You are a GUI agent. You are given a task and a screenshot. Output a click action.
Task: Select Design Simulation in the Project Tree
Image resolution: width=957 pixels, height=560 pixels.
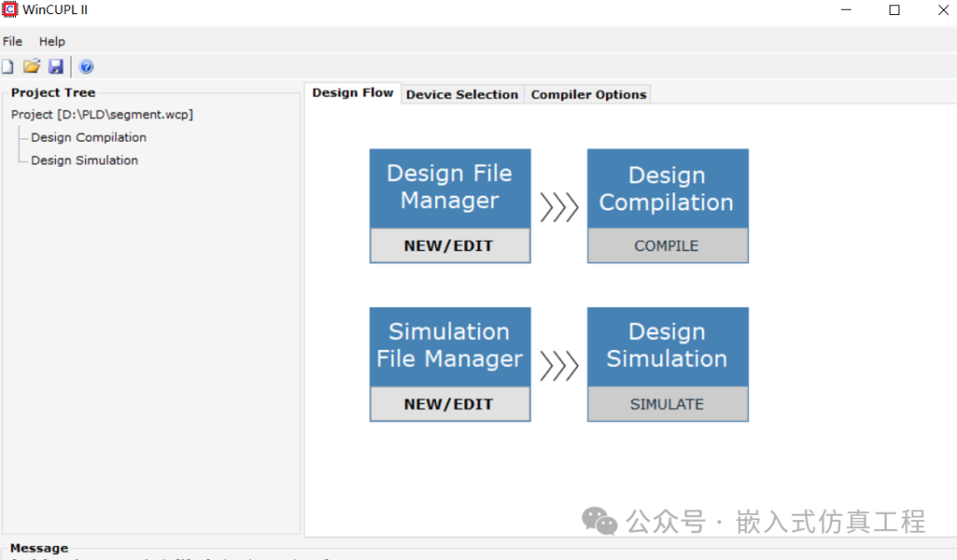(x=84, y=160)
